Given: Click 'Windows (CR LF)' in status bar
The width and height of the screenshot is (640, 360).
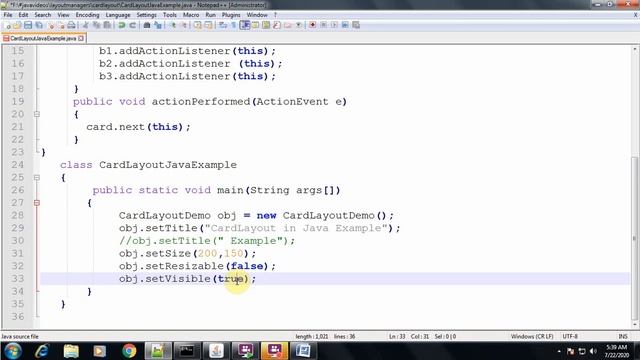Looking at the screenshot, I should click(532, 337).
